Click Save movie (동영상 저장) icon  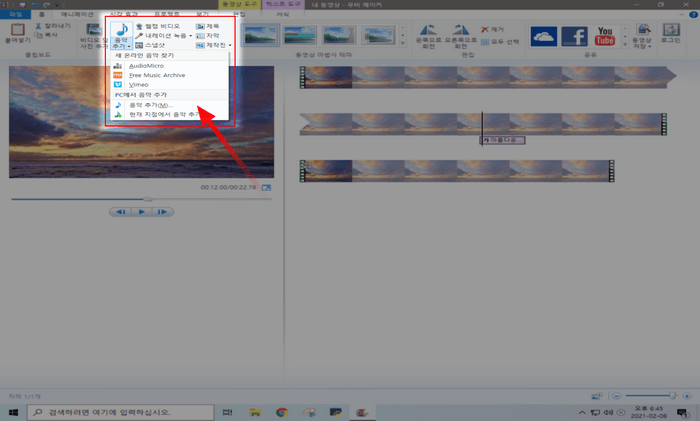pos(643,30)
